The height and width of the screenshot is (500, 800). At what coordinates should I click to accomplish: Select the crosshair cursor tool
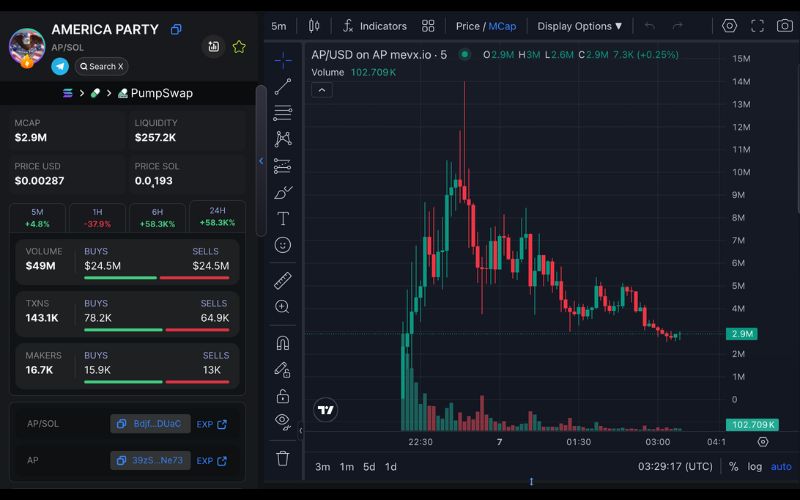(x=283, y=61)
